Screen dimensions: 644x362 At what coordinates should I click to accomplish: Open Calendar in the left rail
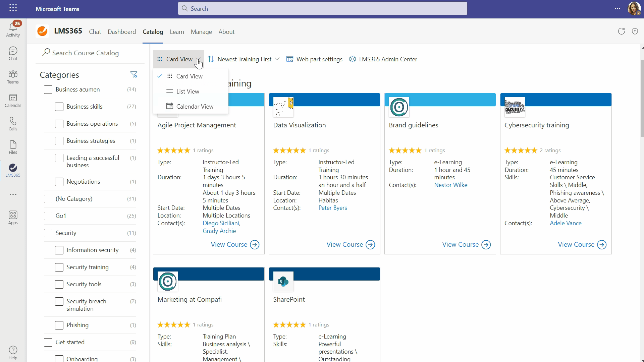pyautogui.click(x=13, y=101)
